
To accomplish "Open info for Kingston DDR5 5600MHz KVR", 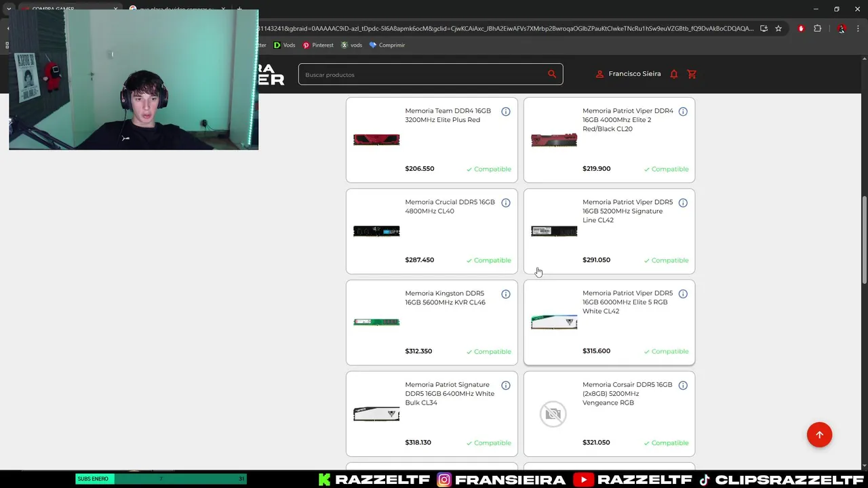I will 506,294.
